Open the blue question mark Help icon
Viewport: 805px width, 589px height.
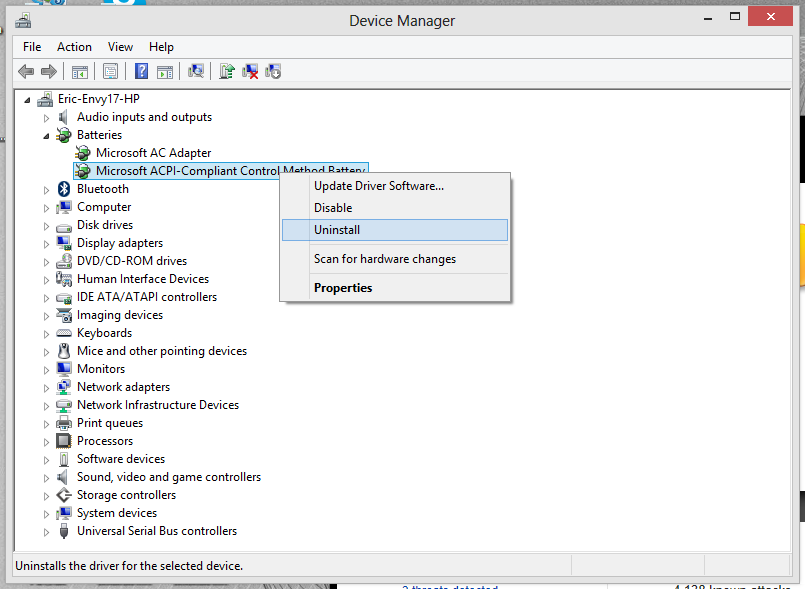(142, 71)
